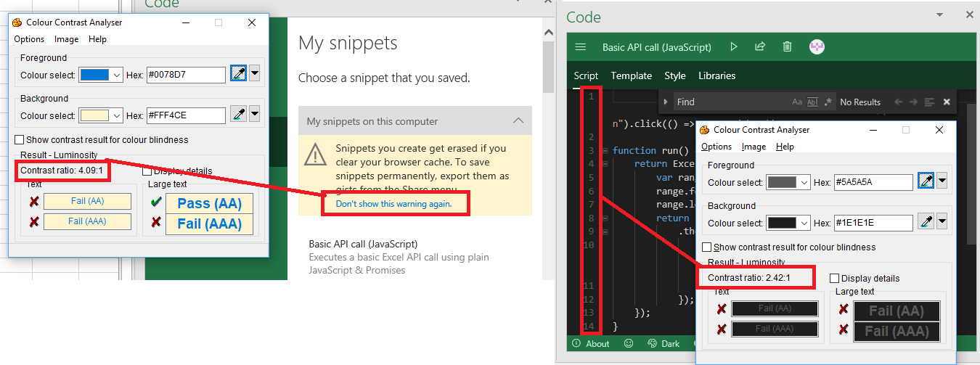Pick background colour with eyedropper for #FFF4CE

[x=238, y=115]
